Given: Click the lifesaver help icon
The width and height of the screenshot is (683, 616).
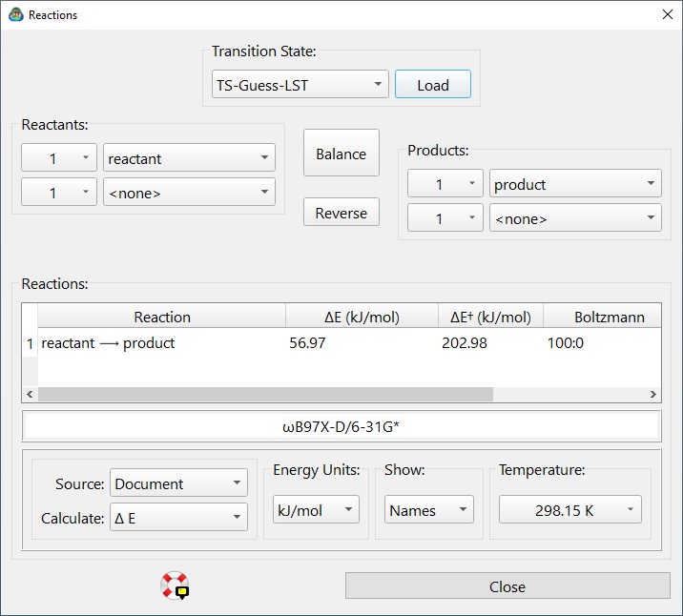Looking at the screenshot, I should [x=175, y=585].
